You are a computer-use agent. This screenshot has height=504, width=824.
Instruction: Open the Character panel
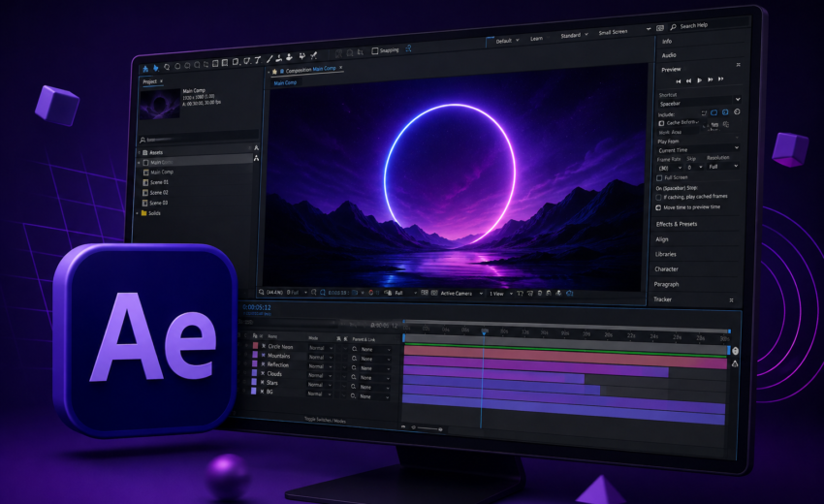click(666, 269)
